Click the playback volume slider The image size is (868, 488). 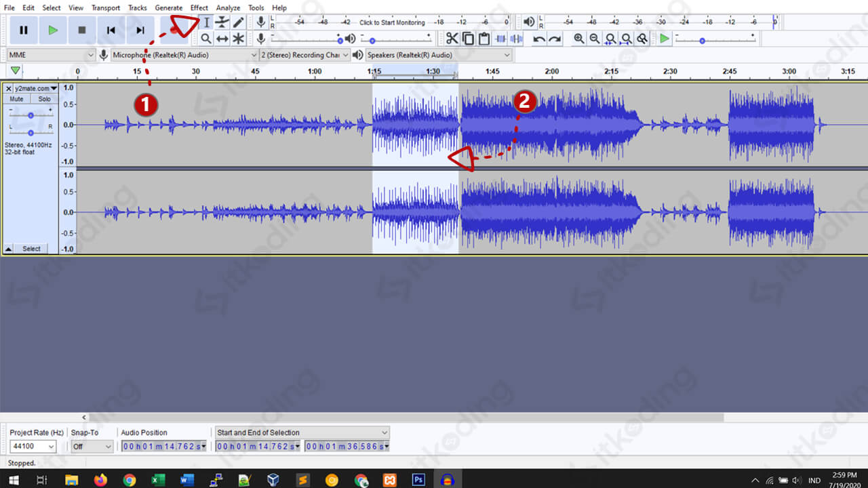coord(396,39)
